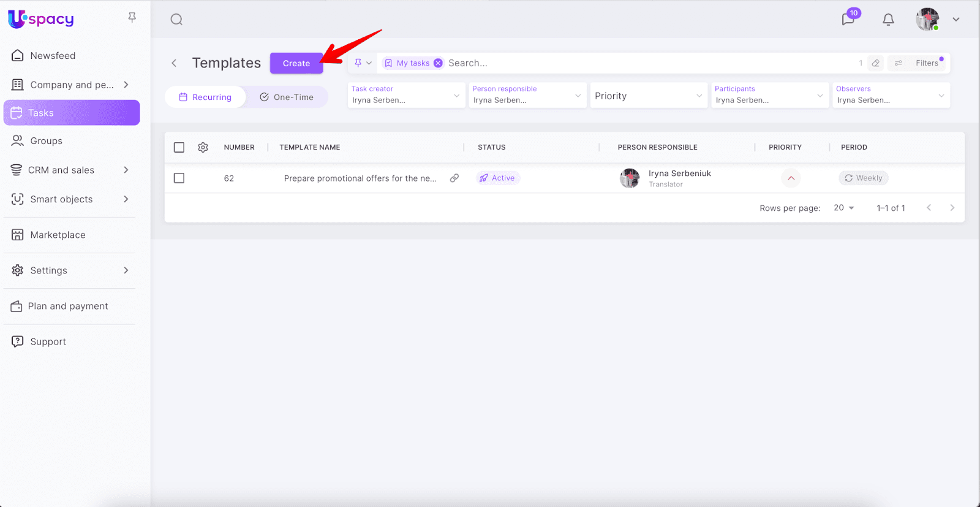Click the search magnifier icon in header

176,20
